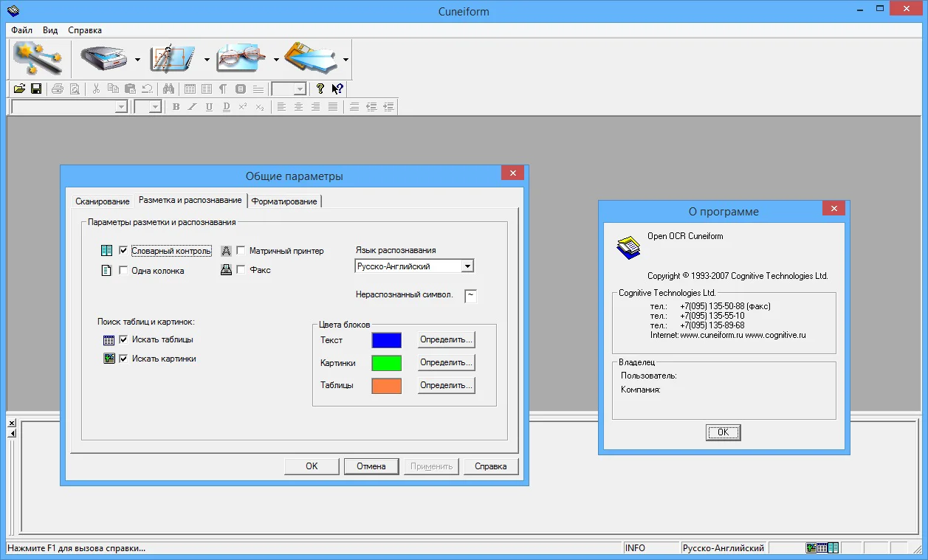Click the compass layout markup icon
The width and height of the screenshot is (928, 560).
[174, 59]
